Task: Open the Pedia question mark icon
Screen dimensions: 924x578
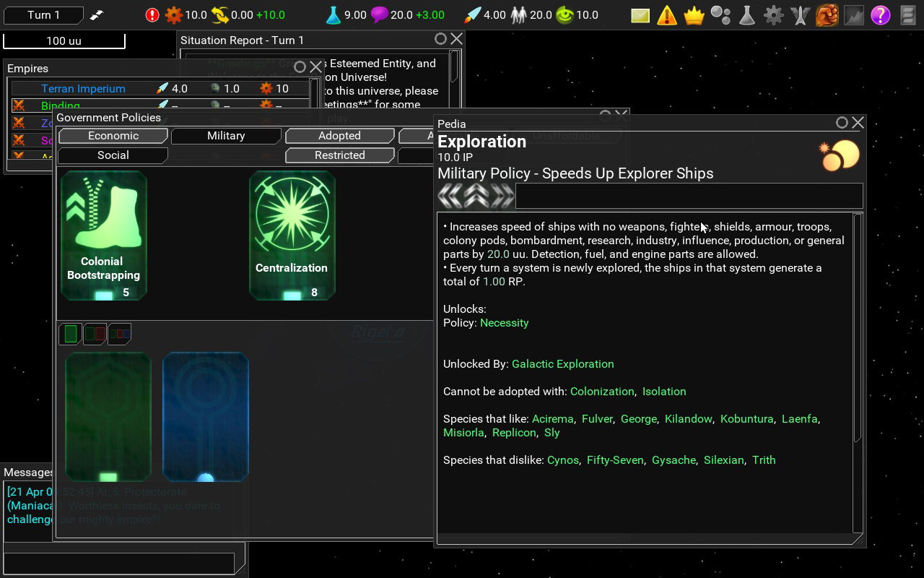Action: pos(881,14)
